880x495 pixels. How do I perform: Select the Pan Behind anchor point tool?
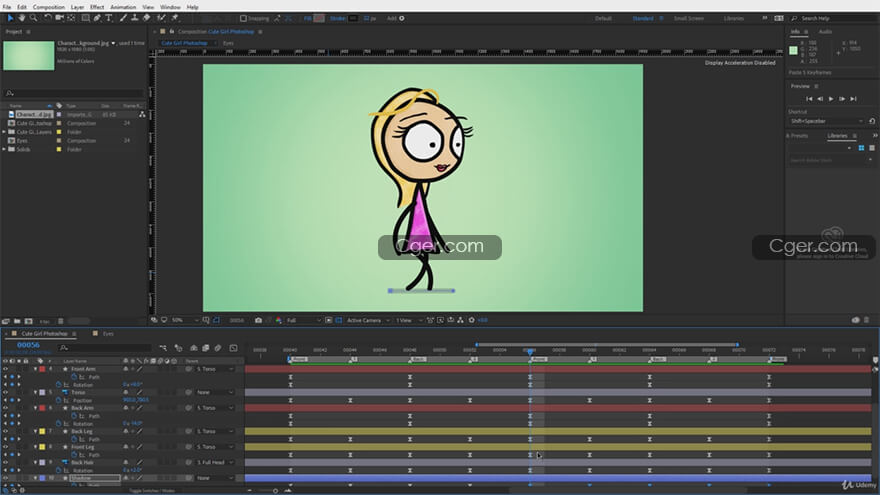click(x=71, y=19)
